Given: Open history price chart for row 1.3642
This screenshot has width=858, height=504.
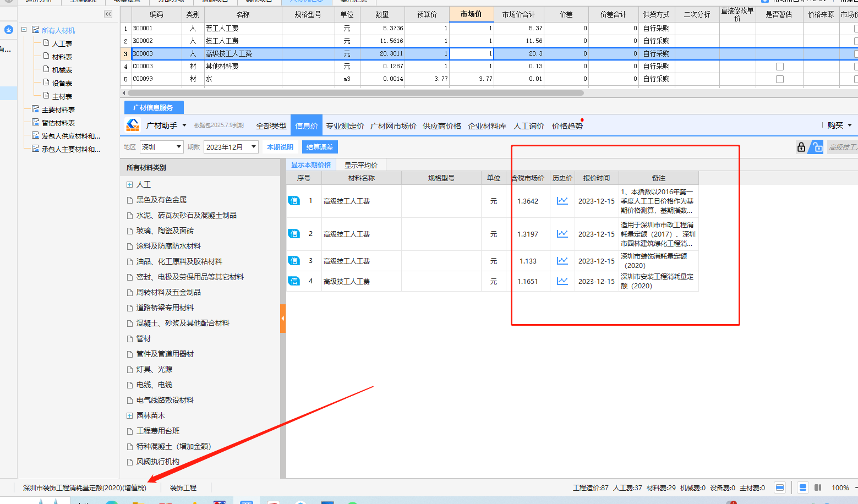Looking at the screenshot, I should pyautogui.click(x=562, y=201).
